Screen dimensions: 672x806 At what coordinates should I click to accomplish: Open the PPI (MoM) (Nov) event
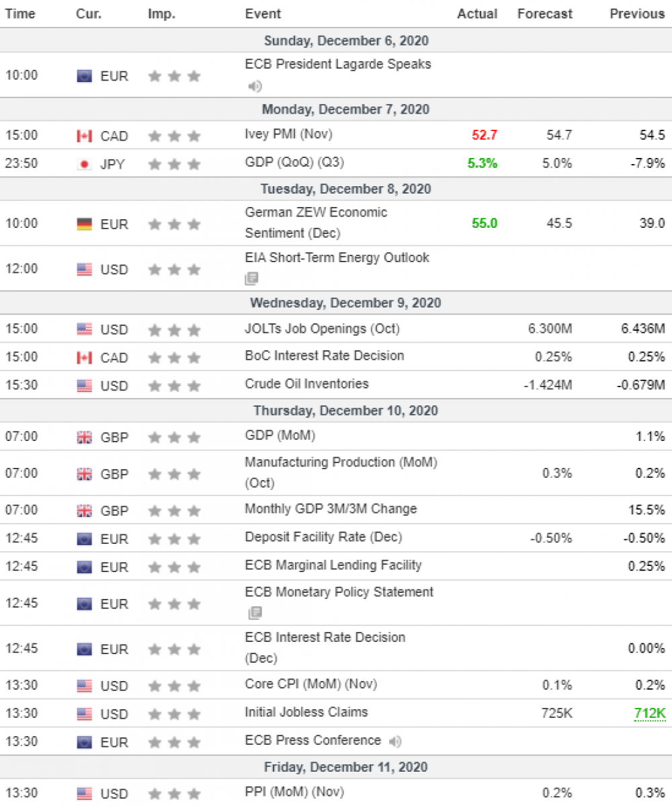(x=294, y=792)
